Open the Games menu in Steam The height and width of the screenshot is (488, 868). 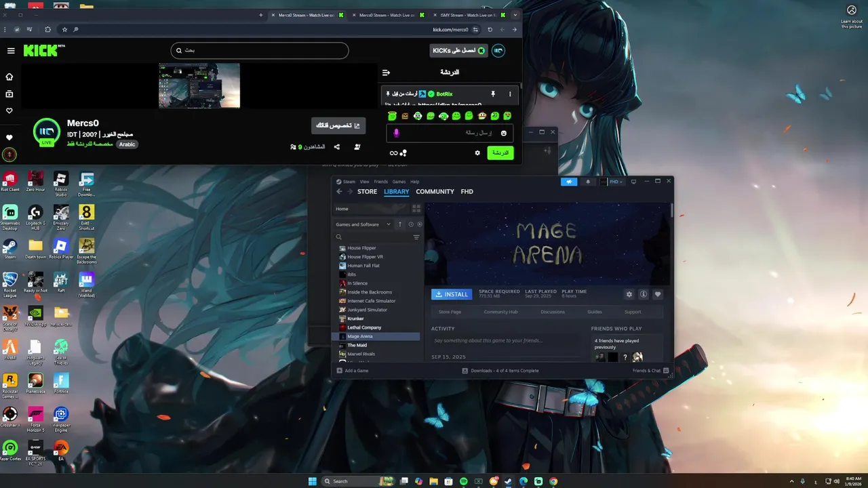point(399,182)
